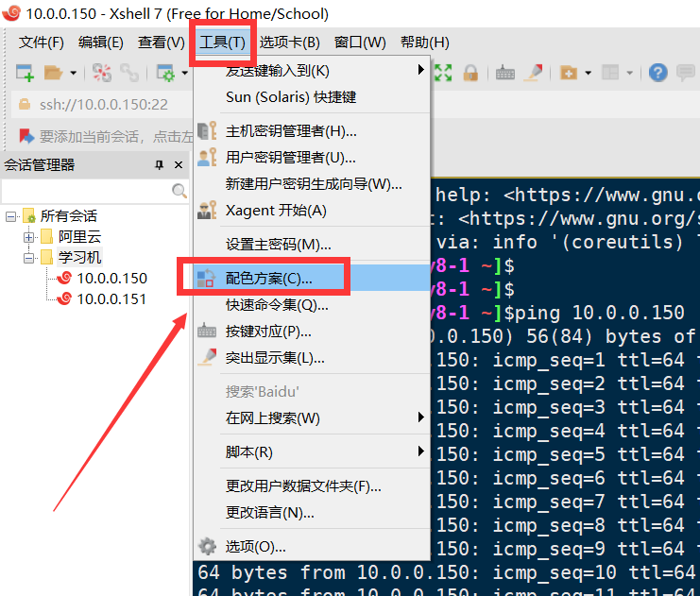Open 用户密钥管理者(U)...
The image size is (700, 596).
[312, 158]
